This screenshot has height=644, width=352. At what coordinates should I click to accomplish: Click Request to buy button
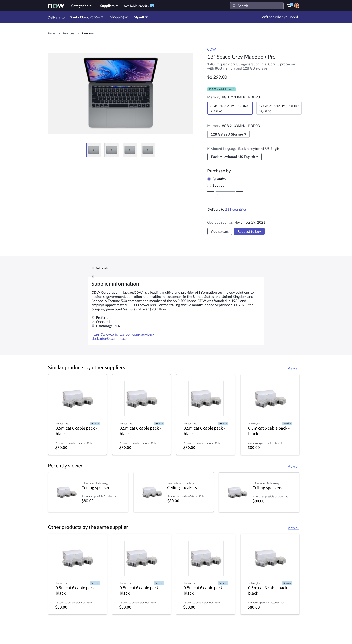[x=249, y=231]
